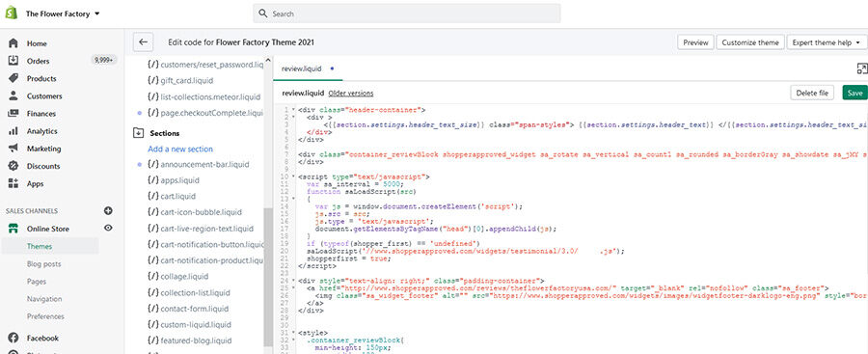Click Older versions link
Viewport: 868px width, 354px height.
(350, 93)
